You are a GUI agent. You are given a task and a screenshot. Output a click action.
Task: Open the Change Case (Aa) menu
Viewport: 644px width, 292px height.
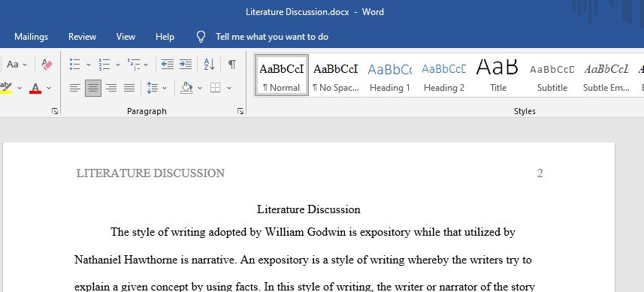17,65
